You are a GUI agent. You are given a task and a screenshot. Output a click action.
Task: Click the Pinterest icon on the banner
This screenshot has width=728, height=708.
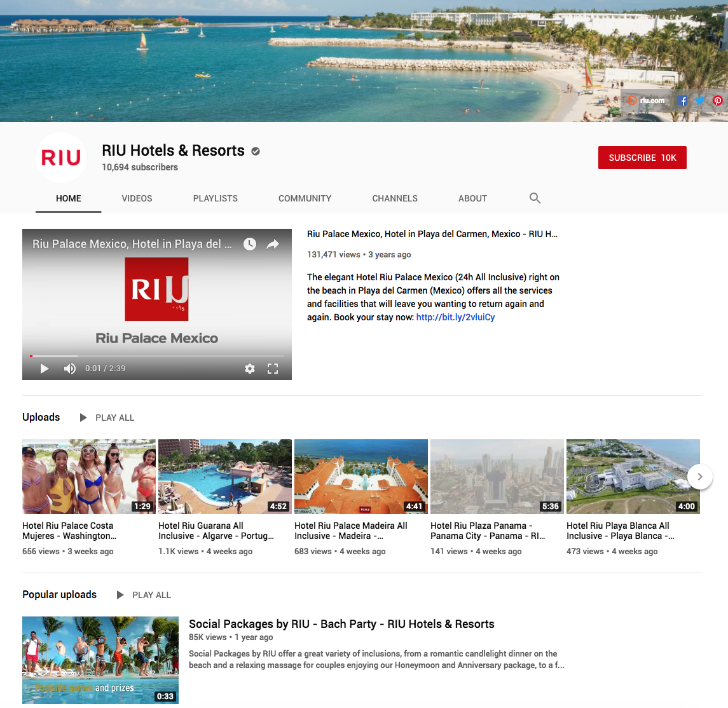click(718, 100)
